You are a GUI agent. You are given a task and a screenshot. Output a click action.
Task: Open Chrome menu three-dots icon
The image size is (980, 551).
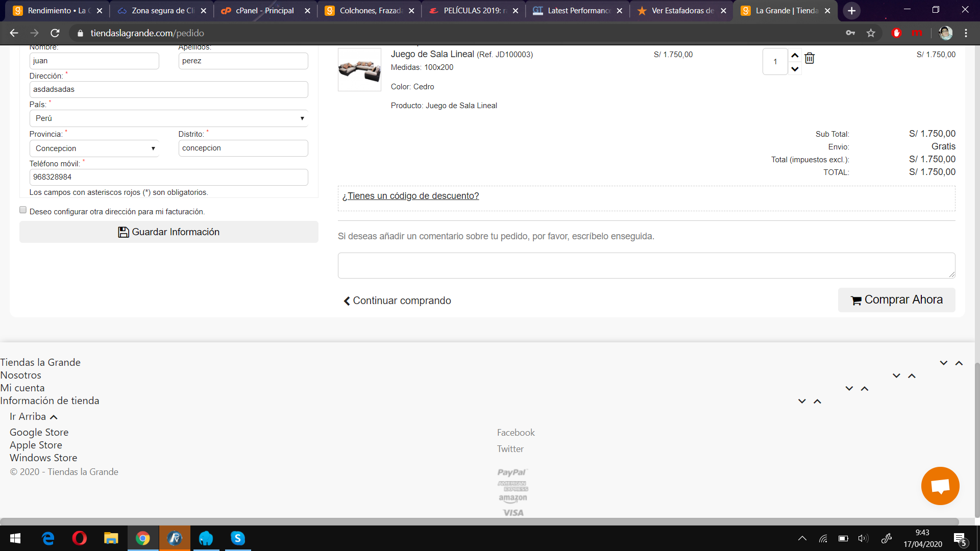[x=966, y=33]
